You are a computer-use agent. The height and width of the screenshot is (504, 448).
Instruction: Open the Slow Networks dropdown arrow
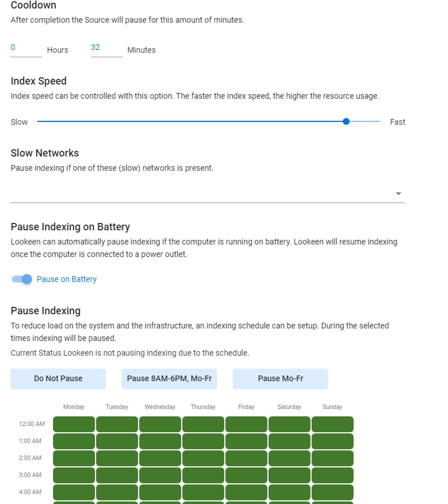(x=398, y=194)
